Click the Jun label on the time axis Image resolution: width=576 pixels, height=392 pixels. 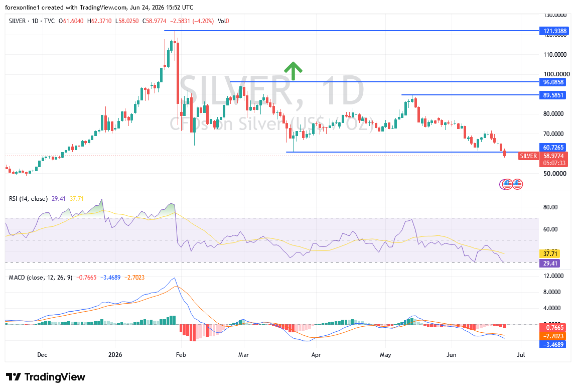(451, 355)
